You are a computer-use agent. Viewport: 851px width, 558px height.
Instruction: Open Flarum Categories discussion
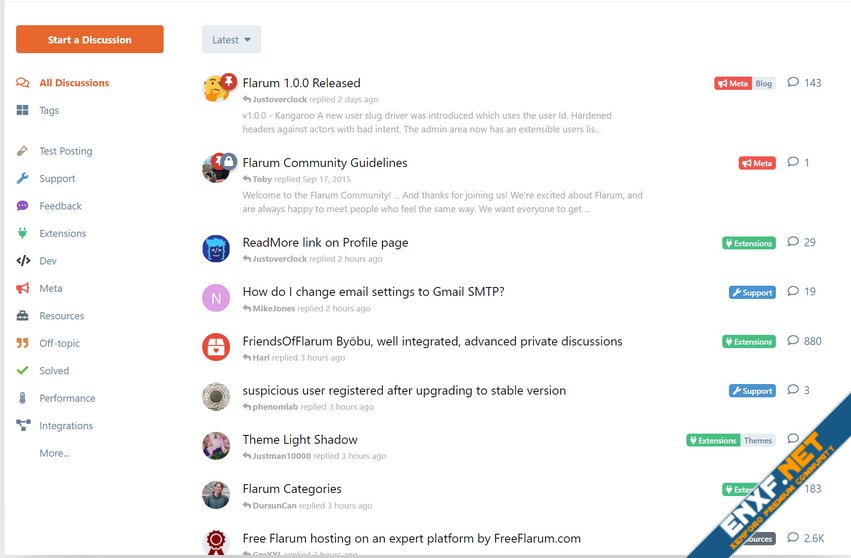tap(292, 489)
